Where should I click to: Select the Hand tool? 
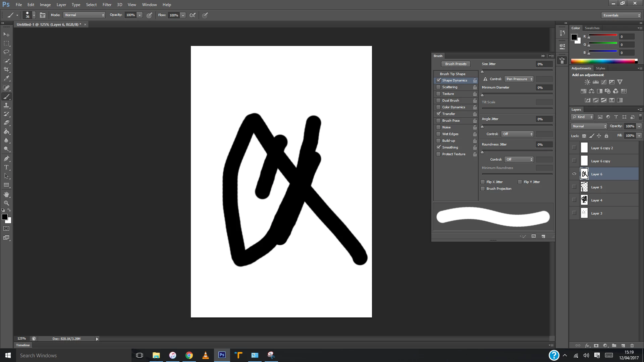tap(6, 194)
